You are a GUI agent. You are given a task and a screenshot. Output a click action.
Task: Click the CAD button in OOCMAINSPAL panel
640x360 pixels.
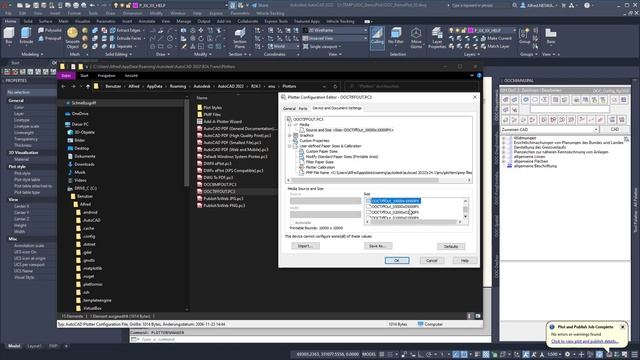coord(615,129)
